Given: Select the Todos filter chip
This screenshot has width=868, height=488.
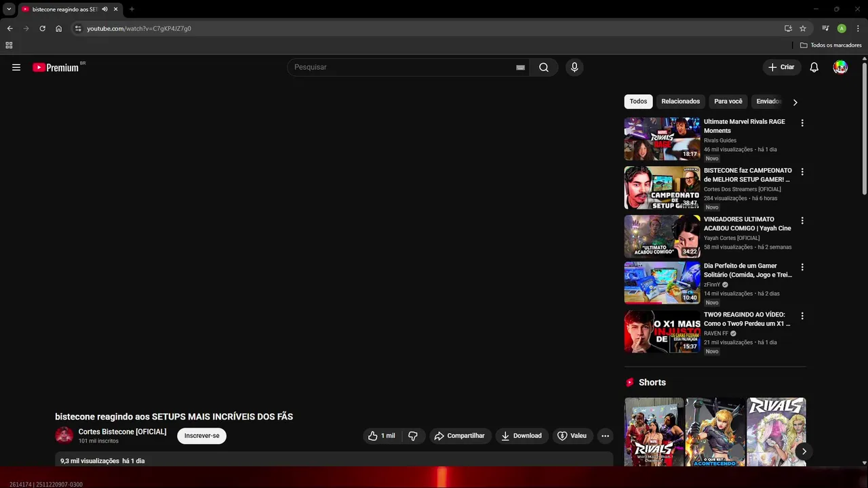Looking at the screenshot, I should pyautogui.click(x=638, y=102).
